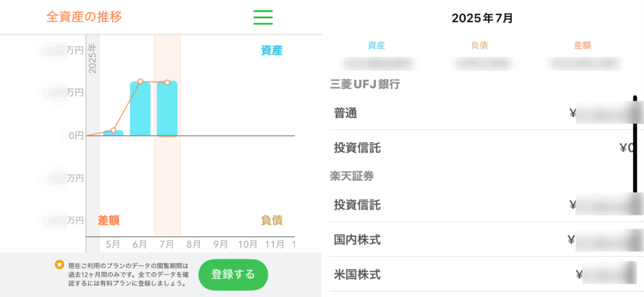Toggle the 負債 legend label in chart
Viewport: 644px width, 297px height.
coord(272,220)
